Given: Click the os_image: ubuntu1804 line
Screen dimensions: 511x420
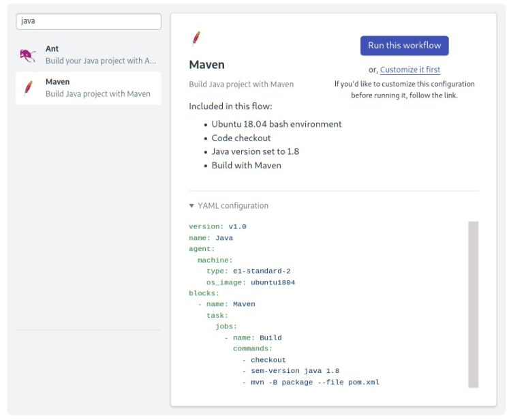Looking at the screenshot, I should click(x=251, y=282).
